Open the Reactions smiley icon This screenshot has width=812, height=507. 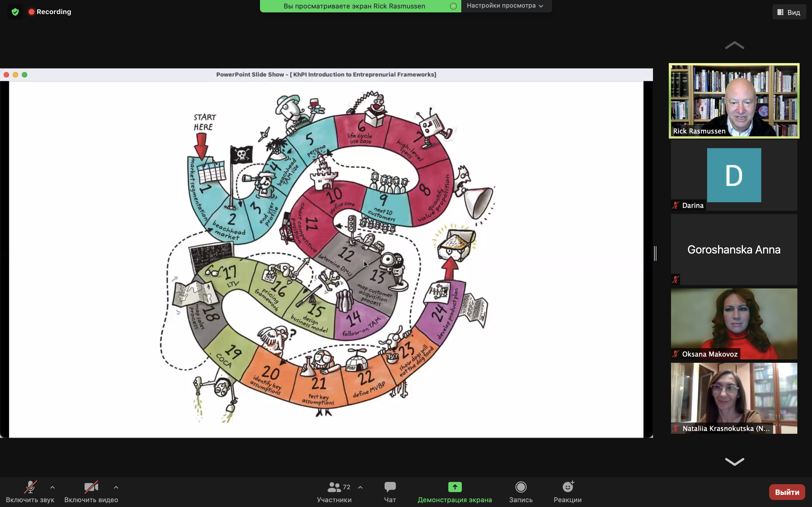[x=568, y=487]
